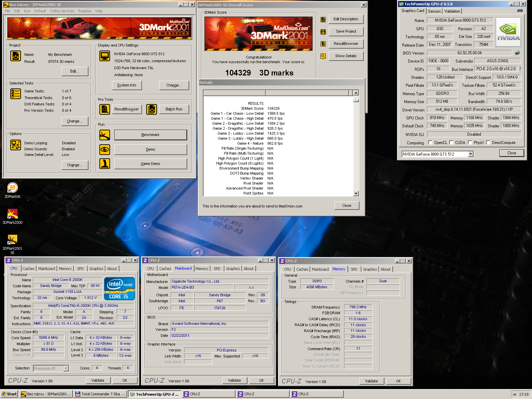Click the Core Speed value 5088.4 MHz
The width and height of the screenshot is (532, 399).
(49, 337)
